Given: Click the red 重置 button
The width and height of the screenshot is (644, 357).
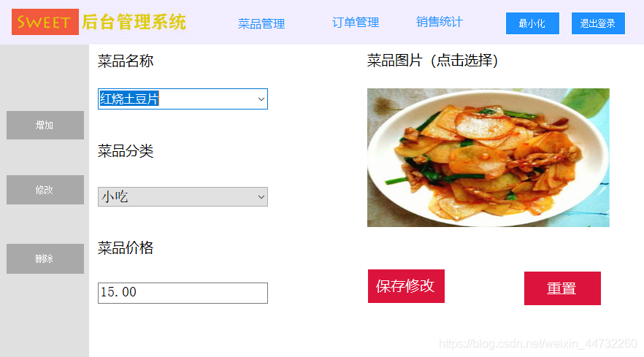Looking at the screenshot, I should 562,288.
